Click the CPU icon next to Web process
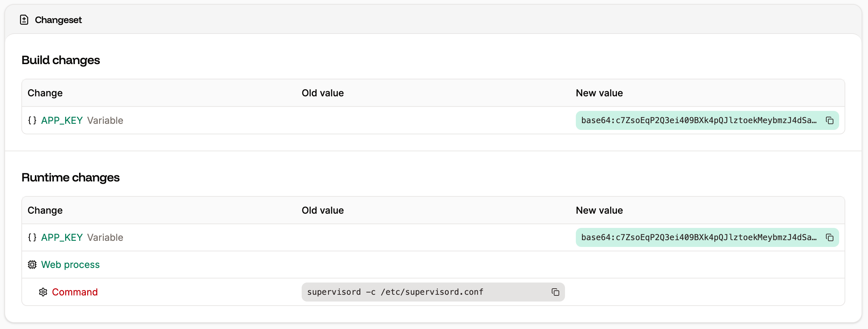The width and height of the screenshot is (868, 329). pyautogui.click(x=32, y=265)
